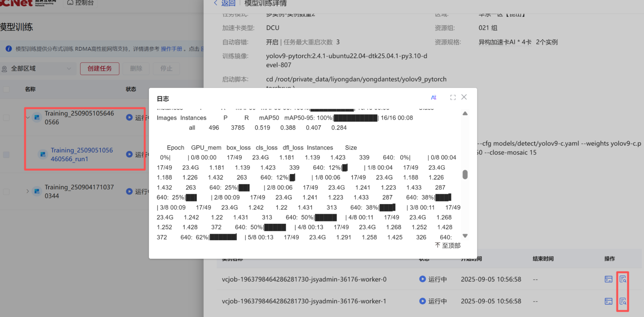This screenshot has height=317, width=644.
Task: Go to 控制台 in the top navigation
Action: pos(81,3)
